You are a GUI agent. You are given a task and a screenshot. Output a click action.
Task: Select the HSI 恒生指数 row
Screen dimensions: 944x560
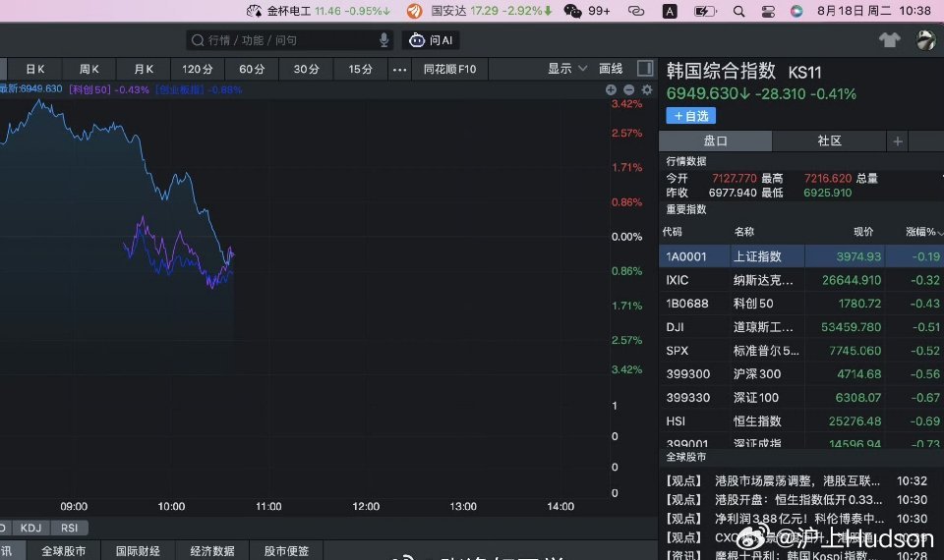tap(801, 421)
